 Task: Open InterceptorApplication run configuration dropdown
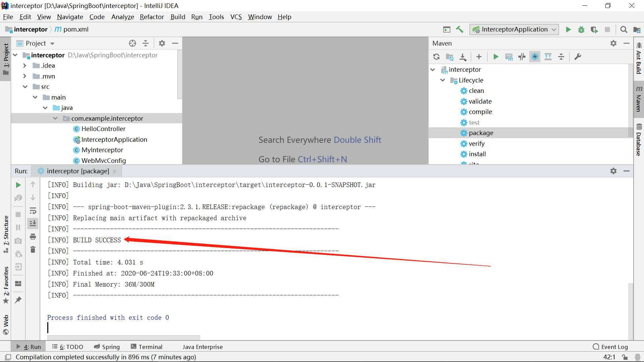tap(514, 29)
